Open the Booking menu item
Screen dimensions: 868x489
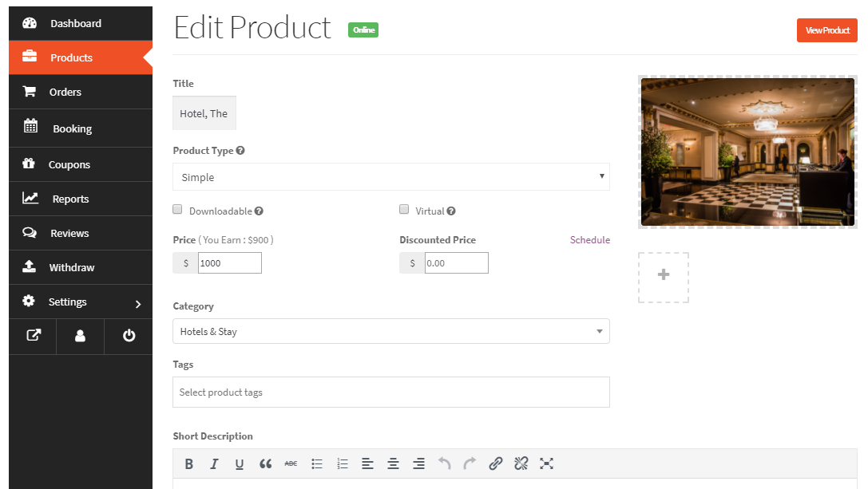point(72,128)
